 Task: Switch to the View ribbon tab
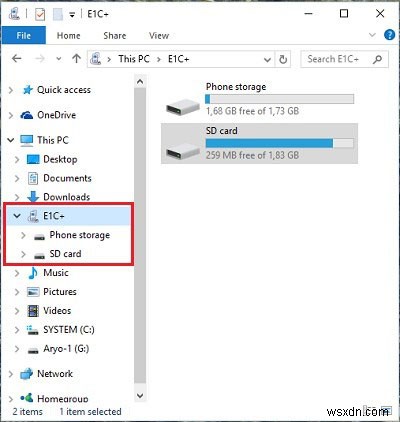click(159, 35)
